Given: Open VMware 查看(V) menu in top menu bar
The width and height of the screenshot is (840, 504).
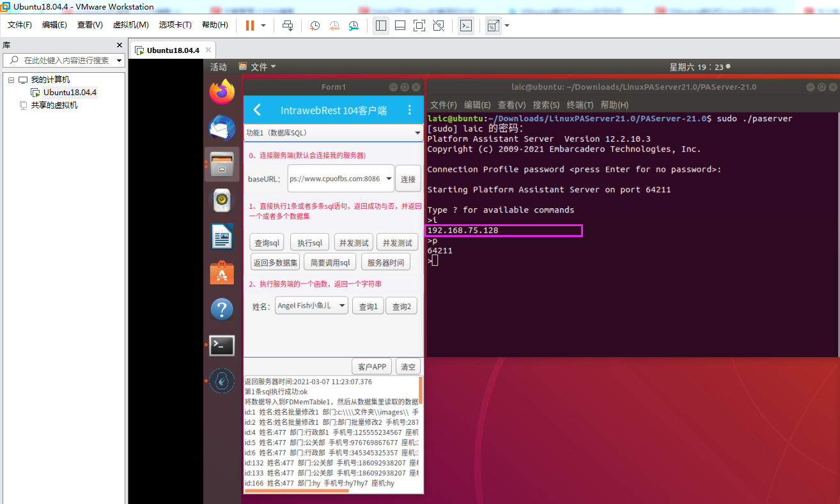Looking at the screenshot, I should click(x=90, y=25).
